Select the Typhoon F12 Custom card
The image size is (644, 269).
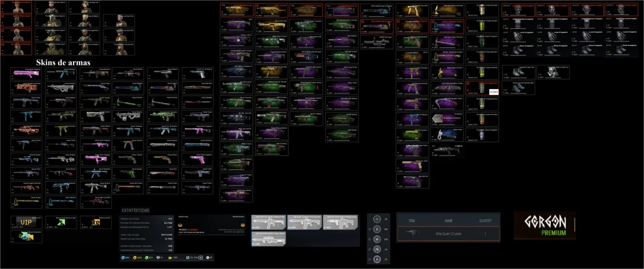click(304, 222)
